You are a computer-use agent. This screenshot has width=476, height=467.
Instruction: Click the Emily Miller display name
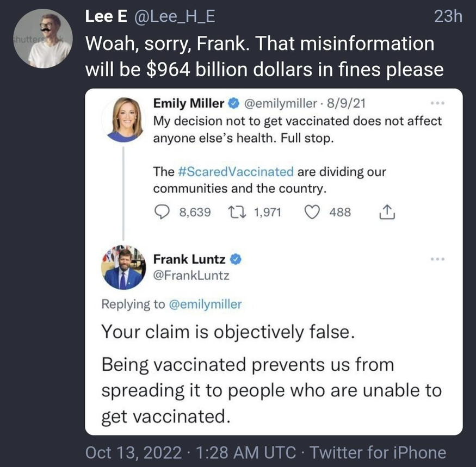188,103
